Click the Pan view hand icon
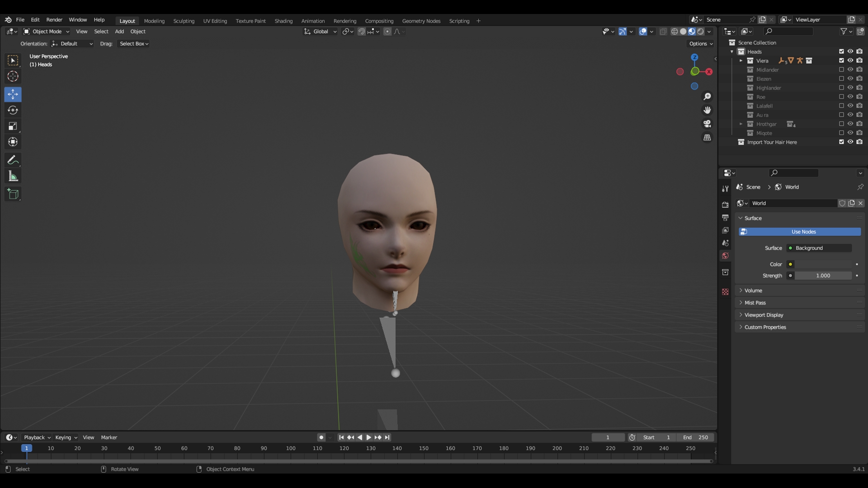Image resolution: width=868 pixels, height=488 pixels. pyautogui.click(x=707, y=110)
